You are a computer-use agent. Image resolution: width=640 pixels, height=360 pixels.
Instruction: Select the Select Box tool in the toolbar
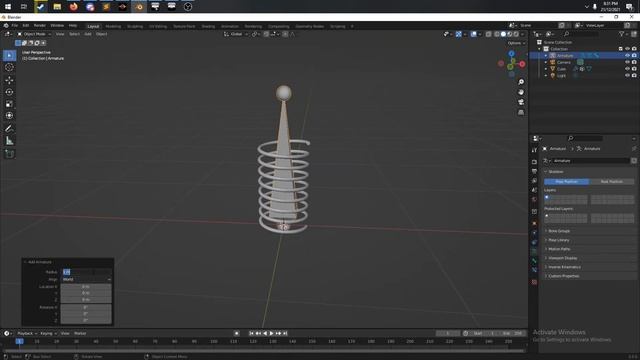pyautogui.click(x=9, y=56)
